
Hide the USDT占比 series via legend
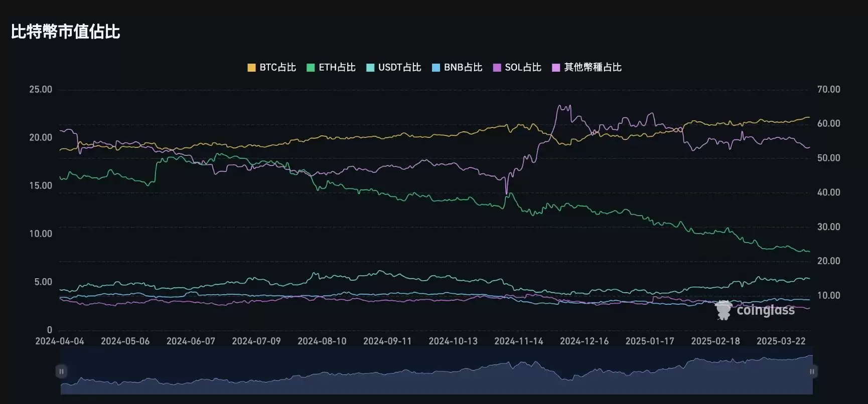tap(394, 68)
